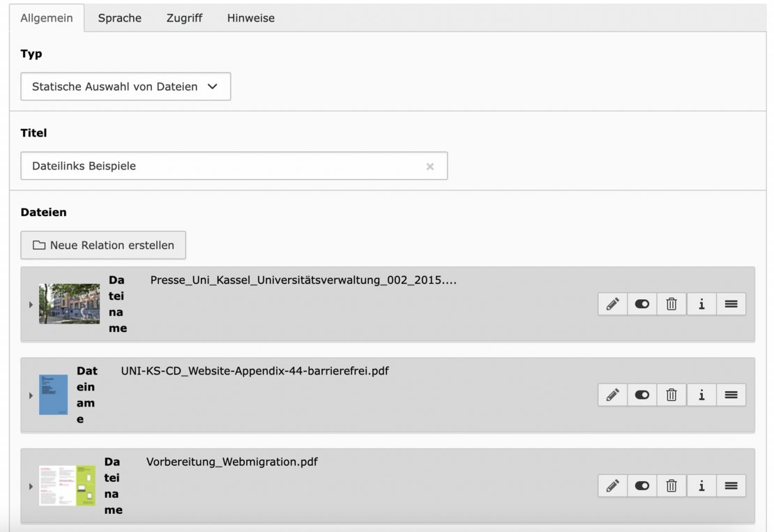This screenshot has width=774, height=532.
Task: Clear the Titel field with X
Action: pos(430,167)
